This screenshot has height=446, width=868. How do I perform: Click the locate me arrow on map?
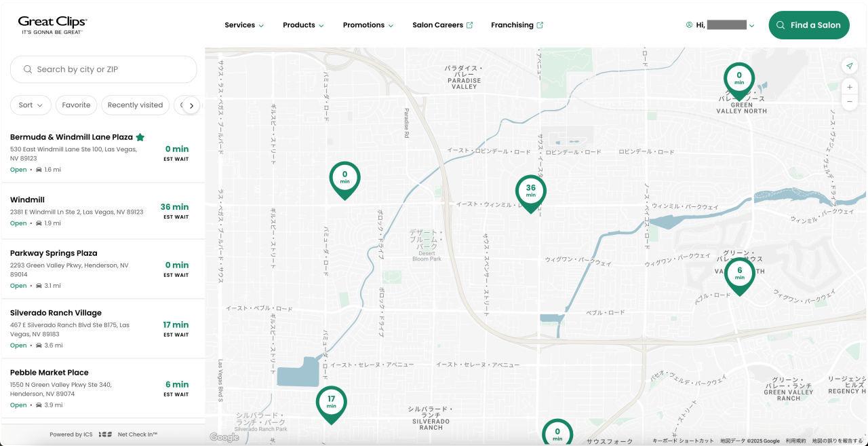tap(849, 66)
